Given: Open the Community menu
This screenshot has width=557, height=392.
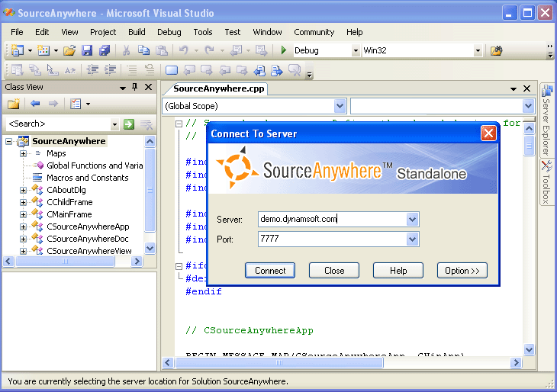Looking at the screenshot, I should [x=314, y=32].
